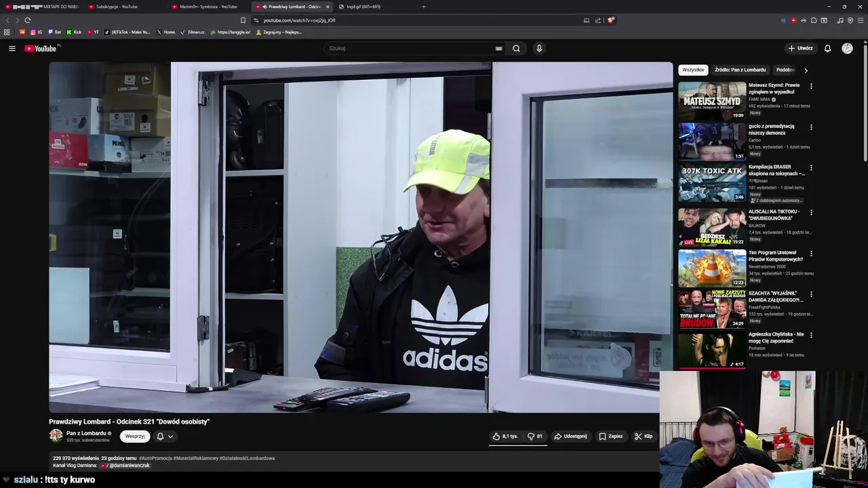The height and width of the screenshot is (488, 868).
Task: Open the 307K TOXIC ATK video thumbnail
Action: click(x=712, y=182)
